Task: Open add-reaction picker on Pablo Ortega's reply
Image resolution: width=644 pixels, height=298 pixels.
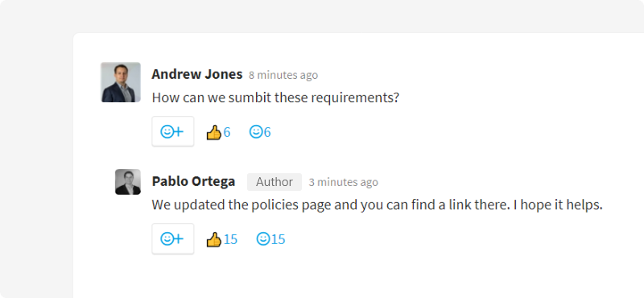Action: click(x=173, y=239)
